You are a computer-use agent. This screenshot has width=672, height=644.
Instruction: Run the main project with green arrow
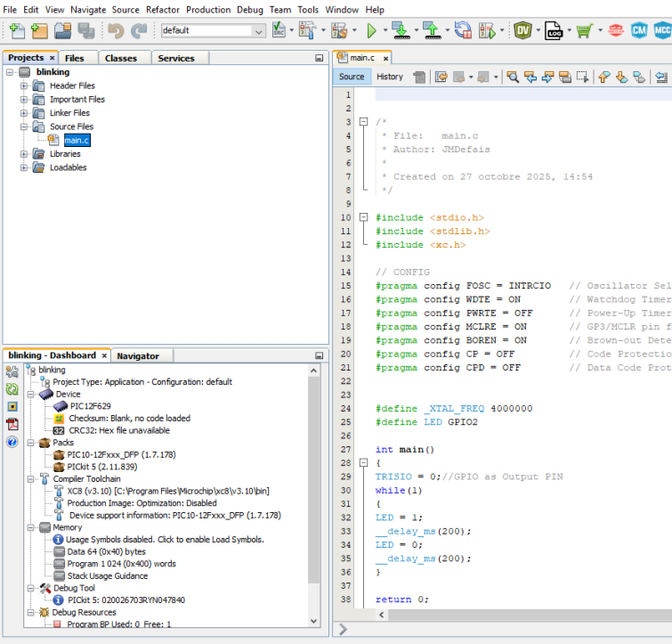(372, 30)
